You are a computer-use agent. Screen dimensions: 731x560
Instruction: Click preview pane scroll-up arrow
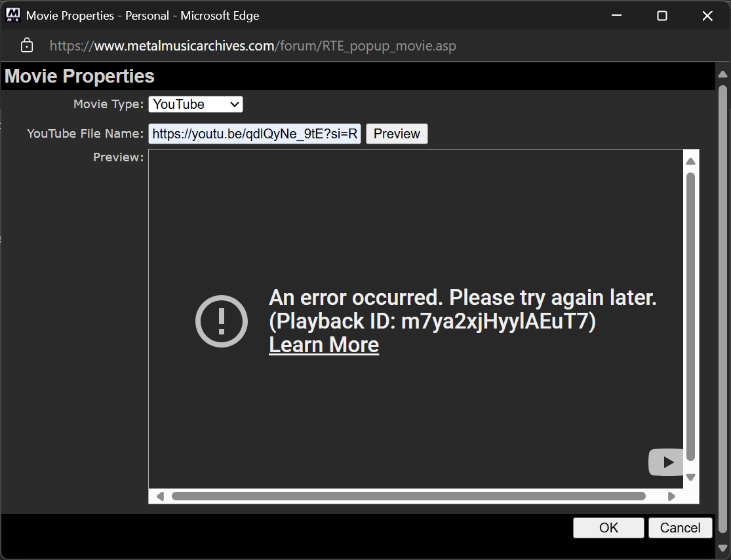(x=691, y=161)
